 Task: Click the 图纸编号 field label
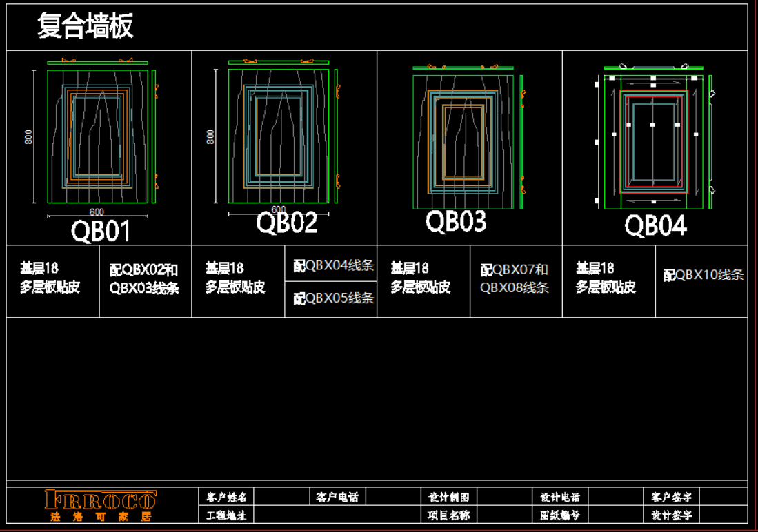[x=559, y=515]
